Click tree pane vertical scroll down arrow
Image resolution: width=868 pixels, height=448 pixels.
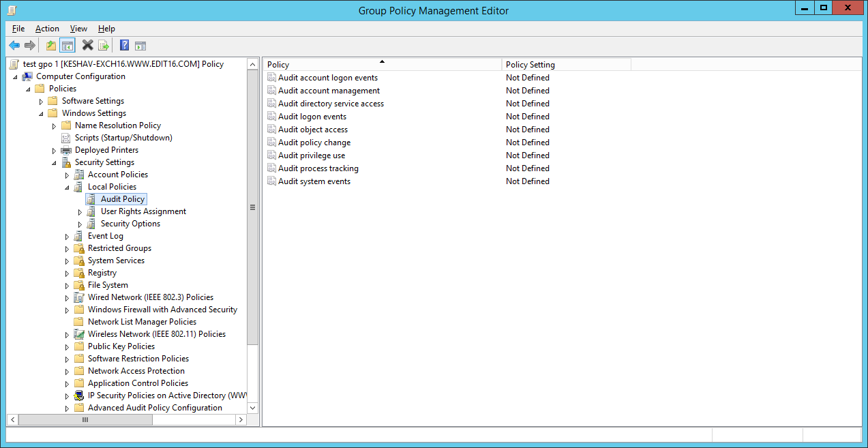point(252,407)
